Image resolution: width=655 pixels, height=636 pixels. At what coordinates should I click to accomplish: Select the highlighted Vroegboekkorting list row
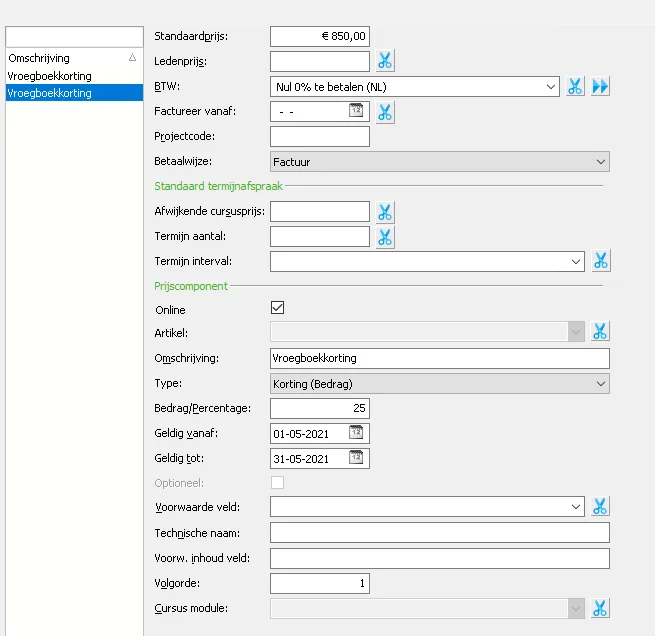74,93
